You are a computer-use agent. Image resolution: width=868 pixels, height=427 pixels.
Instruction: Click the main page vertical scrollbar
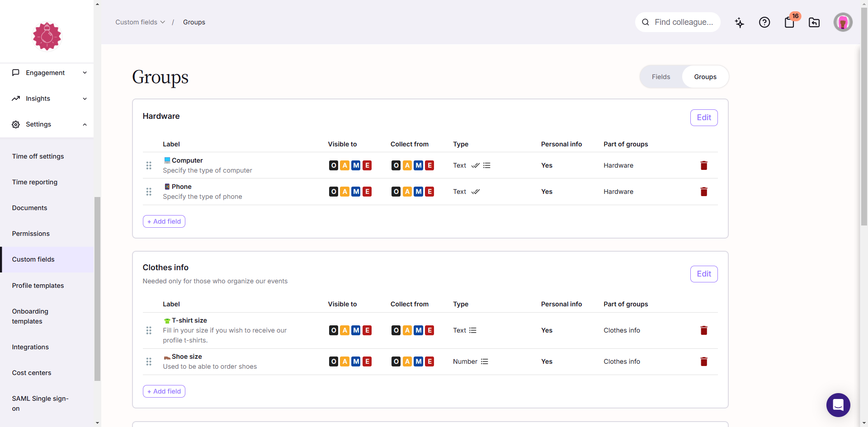click(x=864, y=117)
